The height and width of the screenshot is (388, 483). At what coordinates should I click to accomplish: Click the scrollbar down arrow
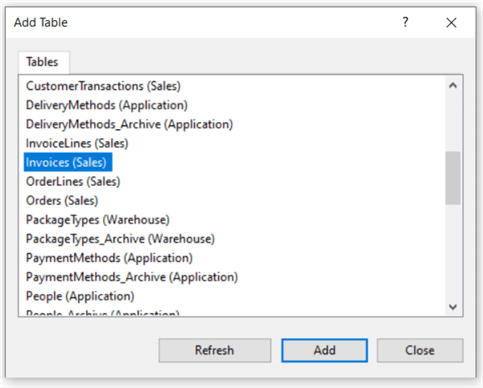(453, 307)
